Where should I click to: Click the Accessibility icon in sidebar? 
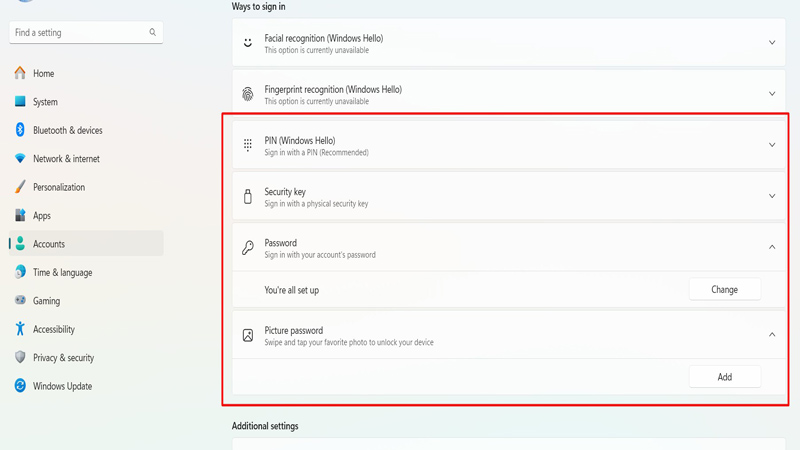20,329
